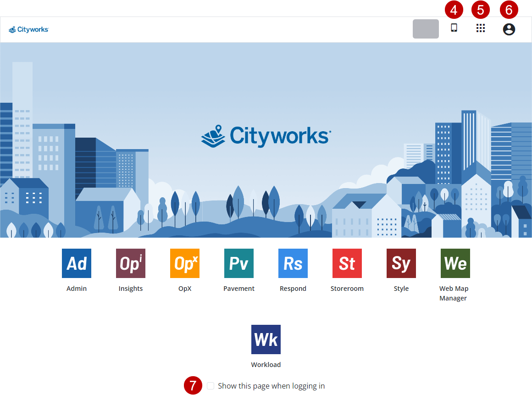532x395 pixels.
Task: Click the "Show this page when logging in" label
Action: 271,386
